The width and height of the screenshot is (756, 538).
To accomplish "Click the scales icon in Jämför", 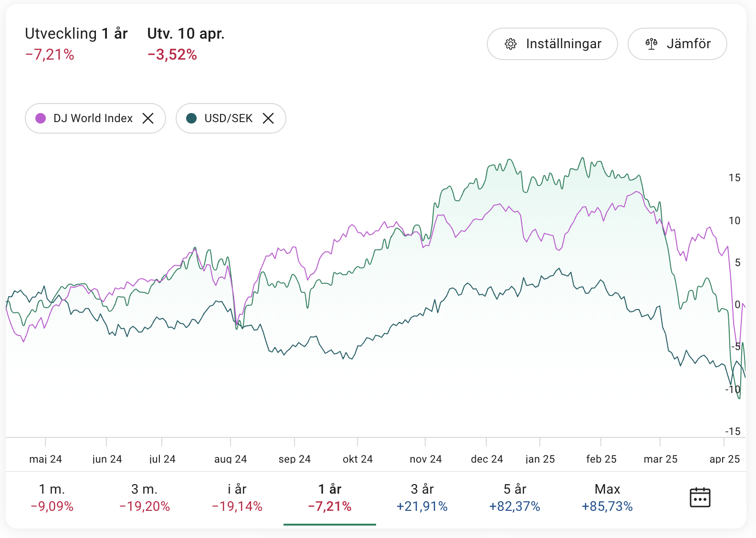I will 651,44.
